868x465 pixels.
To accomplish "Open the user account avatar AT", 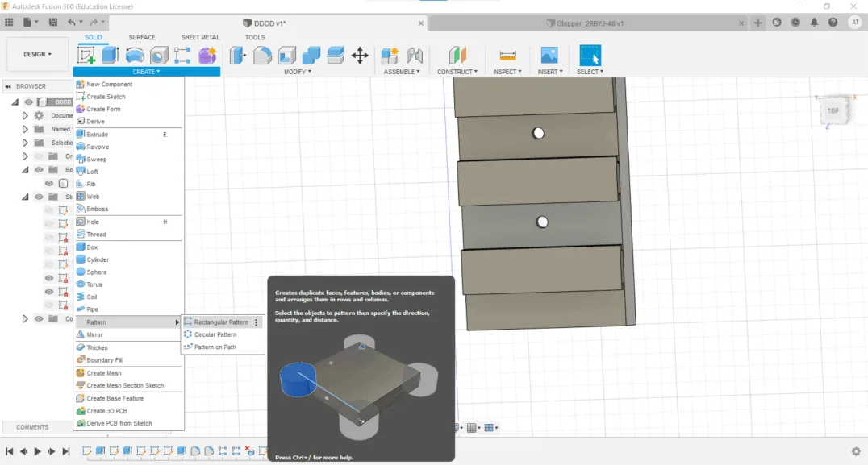I will point(855,23).
